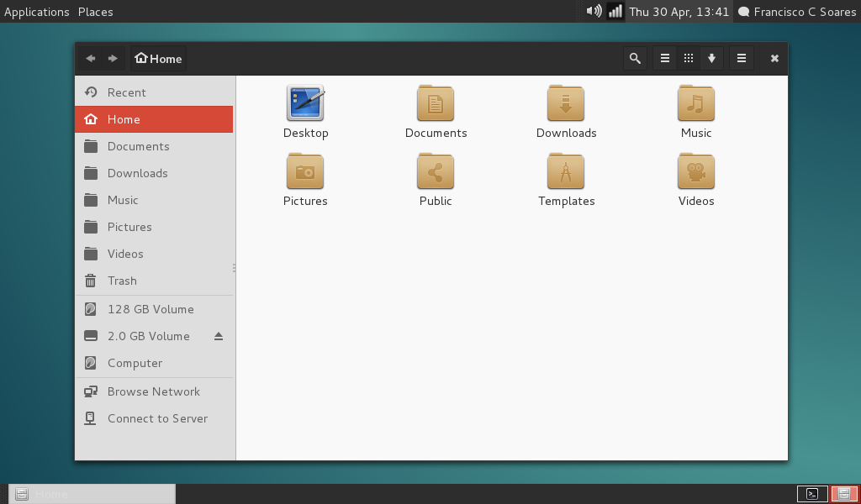Switch to list view layout

click(x=664, y=58)
